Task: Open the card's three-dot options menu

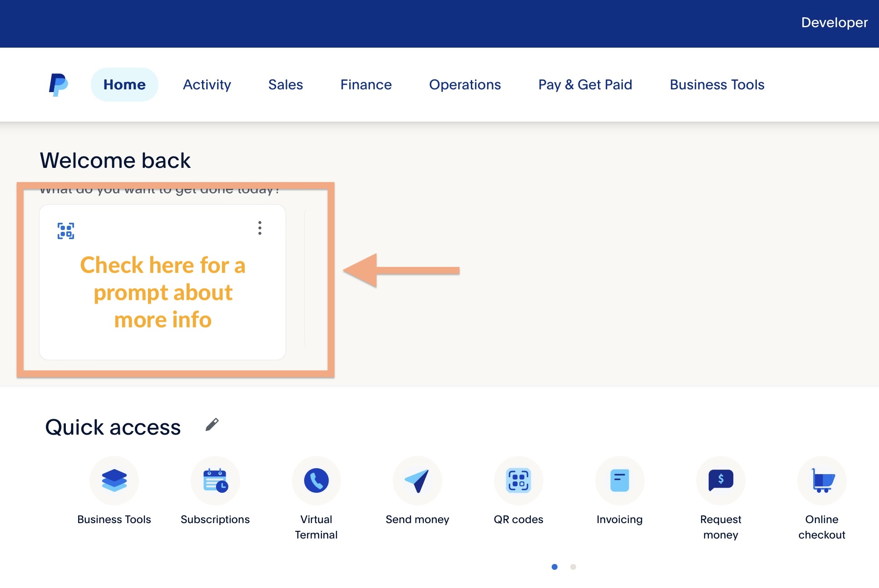Action: pos(260,228)
